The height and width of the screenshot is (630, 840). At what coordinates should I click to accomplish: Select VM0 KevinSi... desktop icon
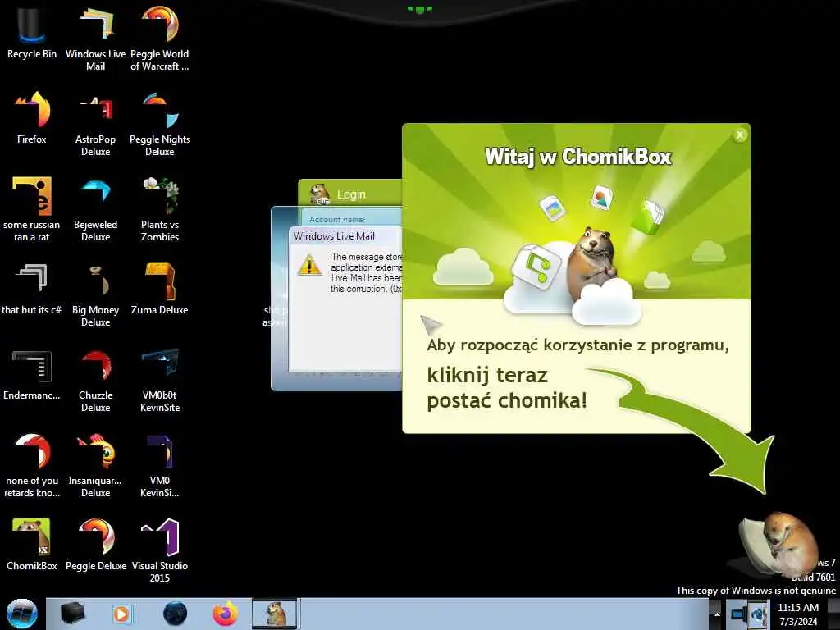160,465
